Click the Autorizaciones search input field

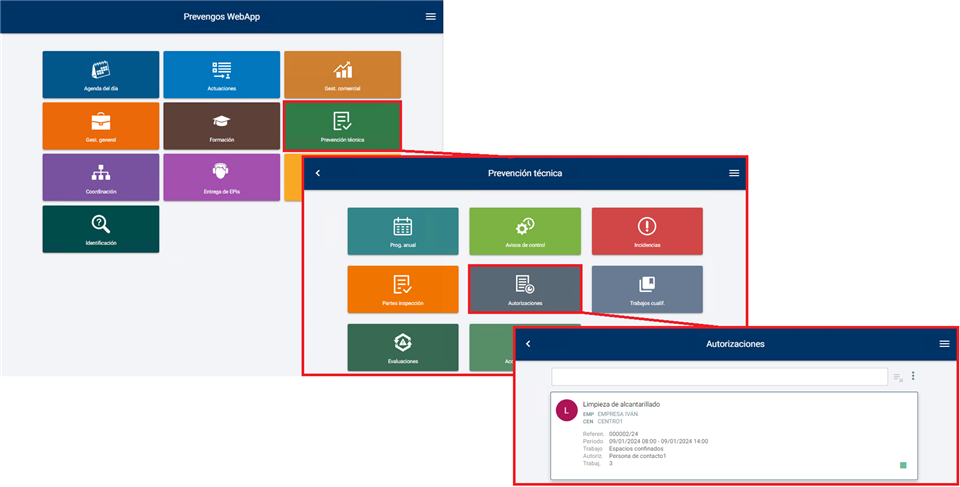719,377
